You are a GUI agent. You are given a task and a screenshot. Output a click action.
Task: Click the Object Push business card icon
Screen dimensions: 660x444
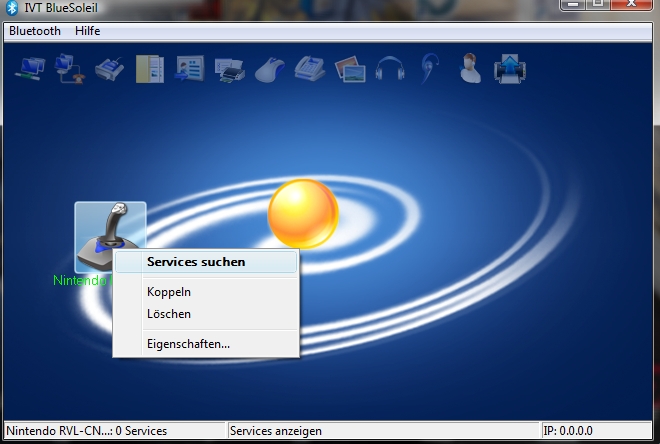click(189, 69)
